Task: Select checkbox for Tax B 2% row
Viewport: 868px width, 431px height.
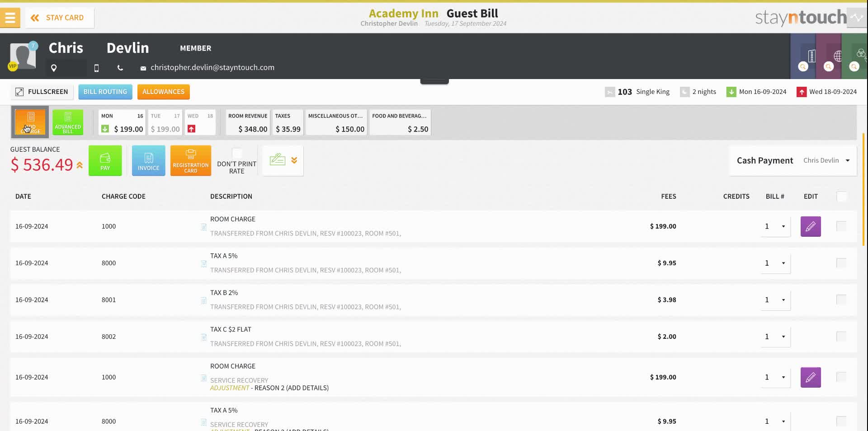Action: tap(842, 300)
